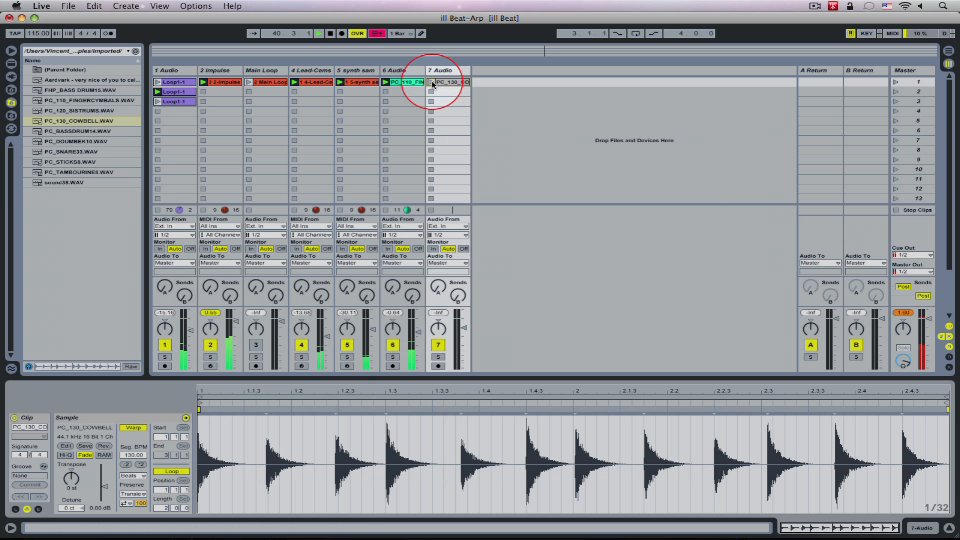Open the Live Devices browser icon
This screenshot has width=960, height=540.
pyautogui.click(x=10, y=64)
